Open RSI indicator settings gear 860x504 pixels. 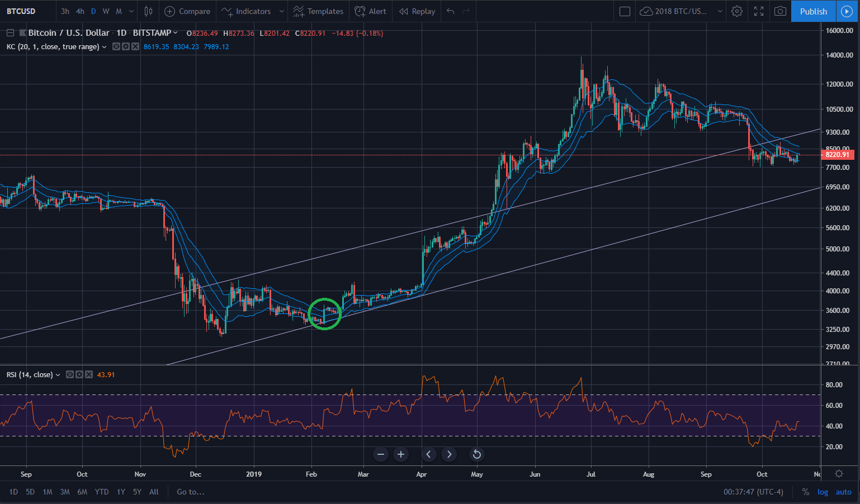[79, 374]
